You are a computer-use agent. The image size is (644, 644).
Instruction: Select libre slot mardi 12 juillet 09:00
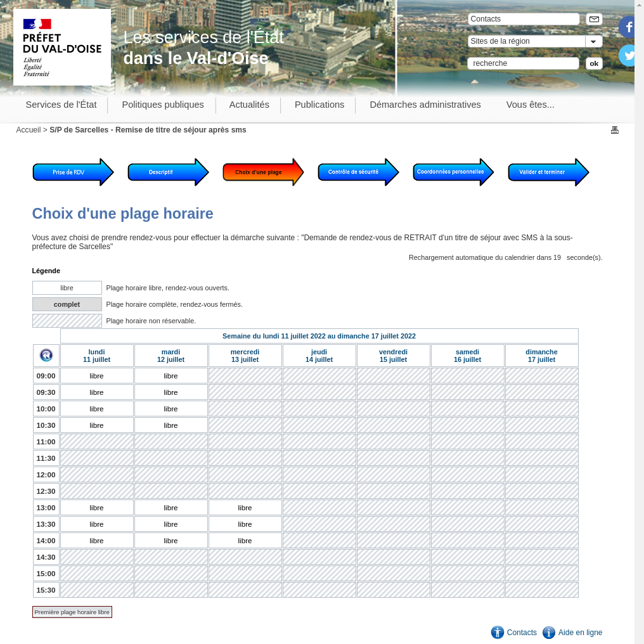(171, 377)
